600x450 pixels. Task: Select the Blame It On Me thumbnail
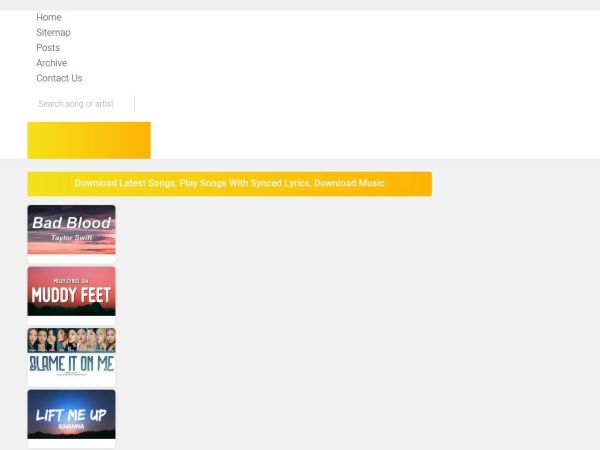click(71, 353)
